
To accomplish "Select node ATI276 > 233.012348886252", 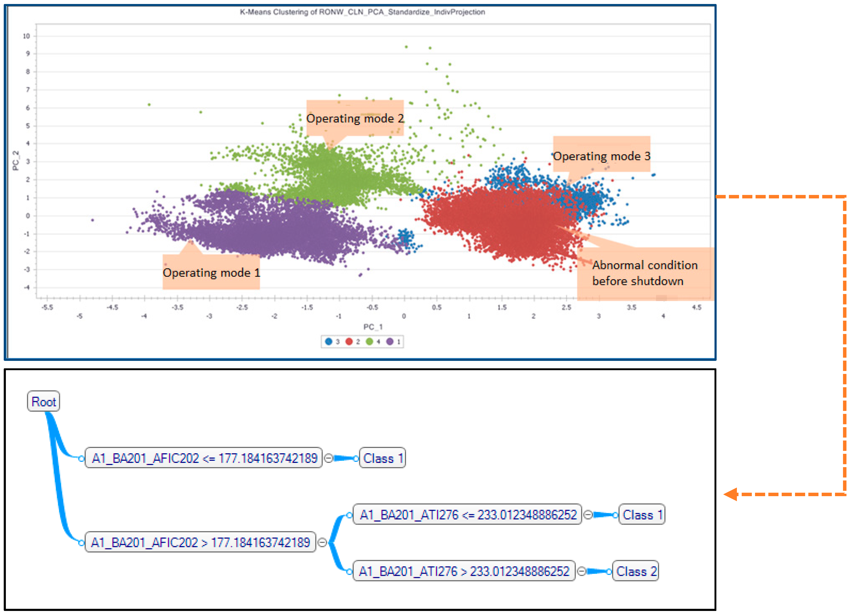I will tap(464, 571).
